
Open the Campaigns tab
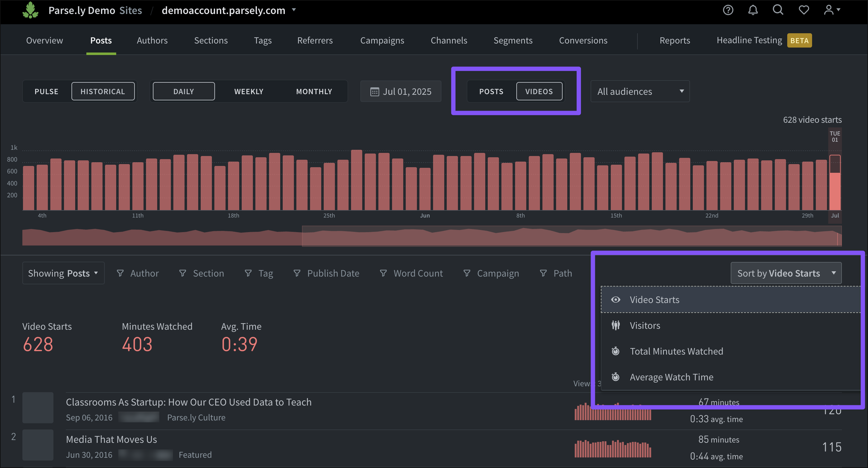click(382, 40)
